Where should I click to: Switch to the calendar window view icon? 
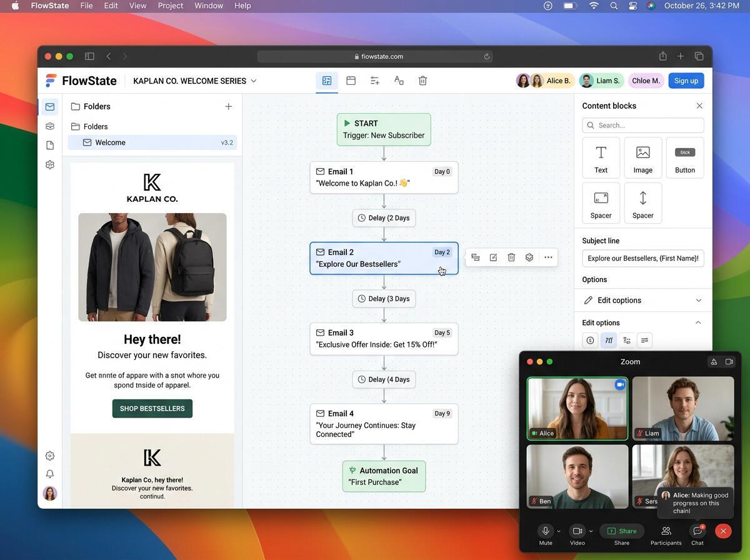tap(351, 81)
